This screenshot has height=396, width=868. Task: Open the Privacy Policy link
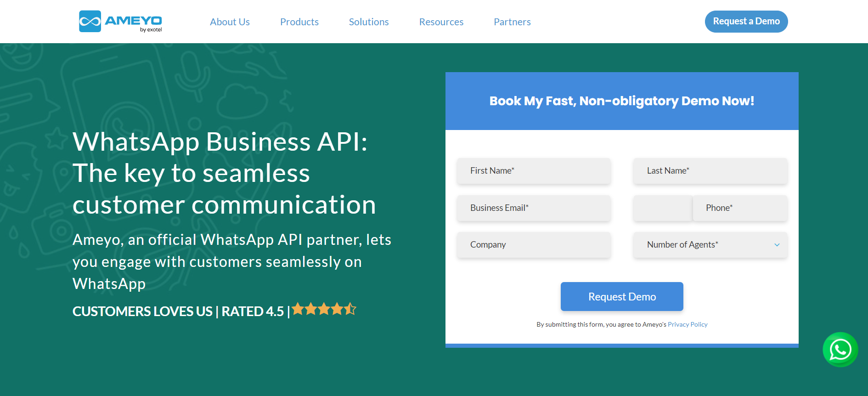688,324
